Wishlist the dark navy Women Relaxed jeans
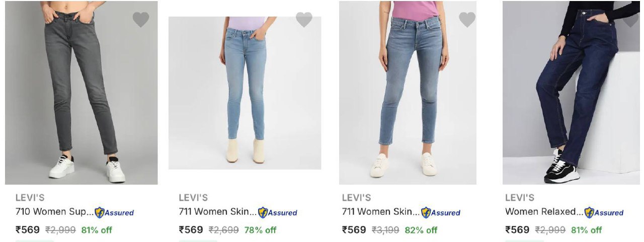Image resolution: width=644 pixels, height=242 pixels. pyautogui.click(x=630, y=20)
